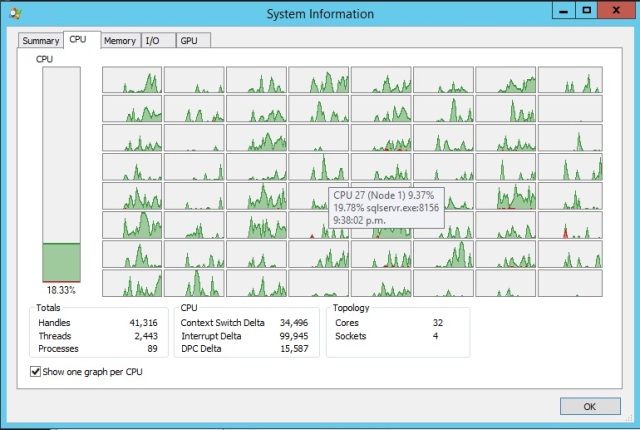The image size is (640, 430).
Task: Click the Handles label in Totals
Action: (x=54, y=323)
